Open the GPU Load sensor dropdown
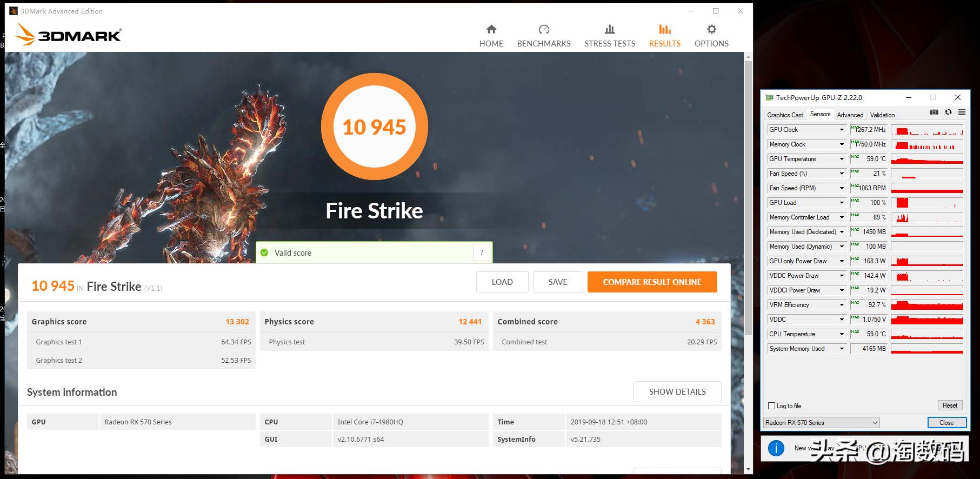The image size is (980, 479). click(x=842, y=203)
